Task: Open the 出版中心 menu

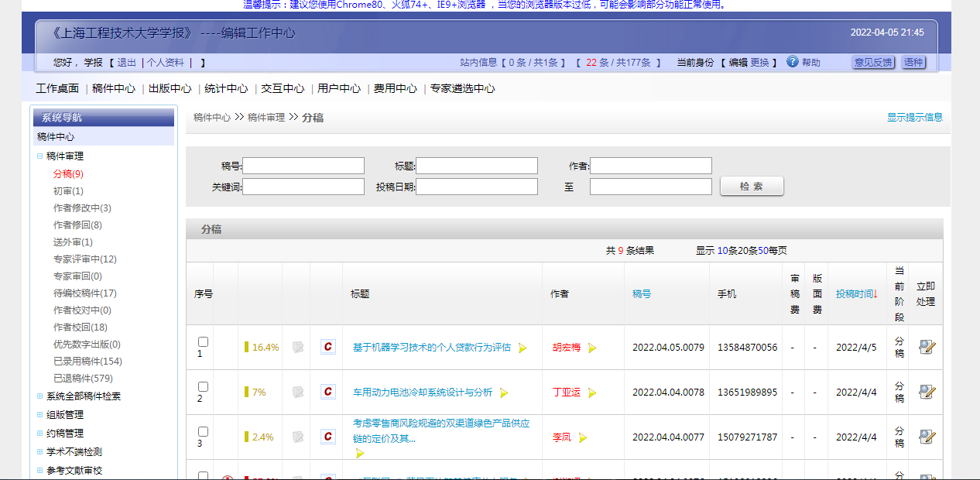Action: [x=170, y=88]
